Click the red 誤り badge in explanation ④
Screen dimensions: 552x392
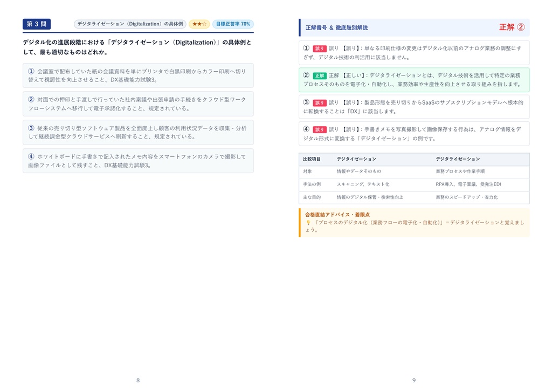tap(320, 129)
